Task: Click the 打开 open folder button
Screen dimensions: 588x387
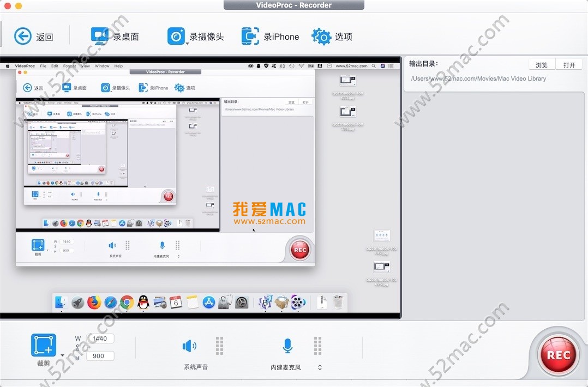Action: coord(569,65)
